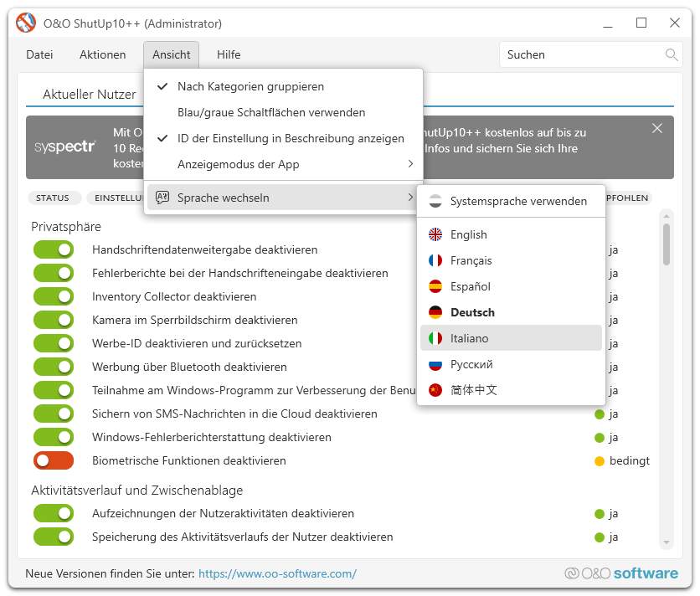Open the Aktionen menu
Screen dimensions: 700x596
tap(102, 55)
